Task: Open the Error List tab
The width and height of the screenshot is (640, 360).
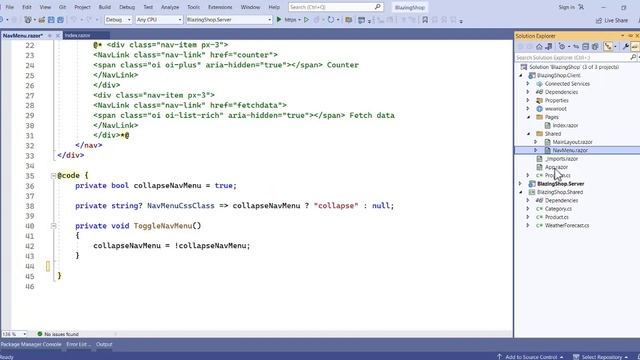Action: pos(78,344)
